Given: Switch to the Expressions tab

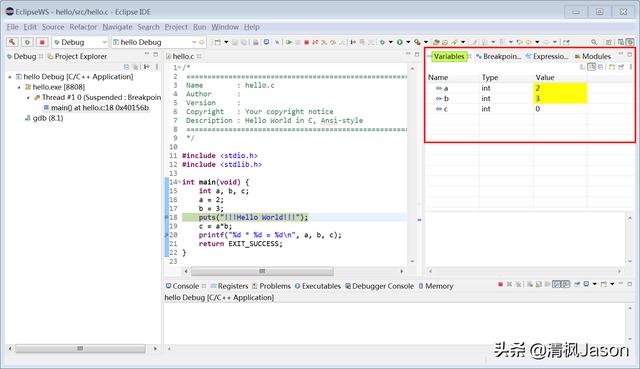Looking at the screenshot, I should tap(547, 56).
